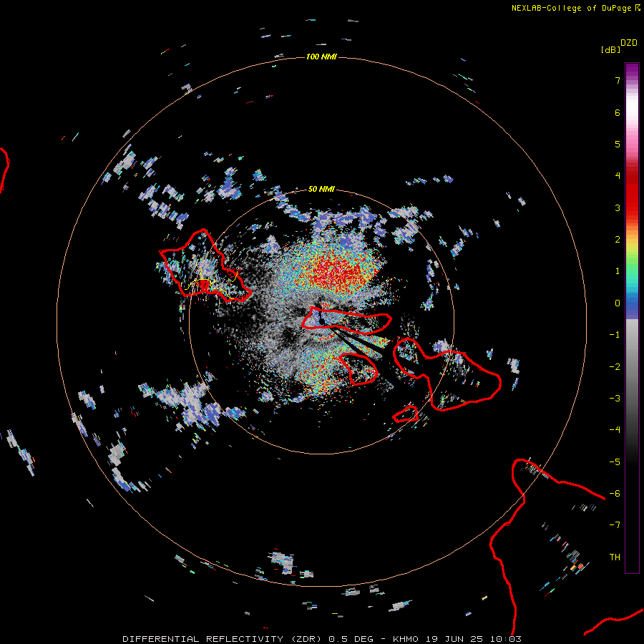Click the 50 NMI range ring label

click(x=321, y=189)
